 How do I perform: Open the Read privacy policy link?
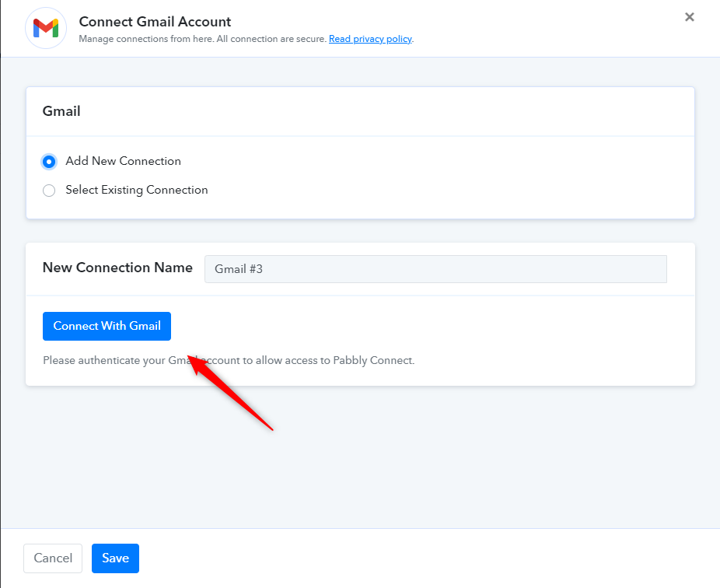[370, 39]
